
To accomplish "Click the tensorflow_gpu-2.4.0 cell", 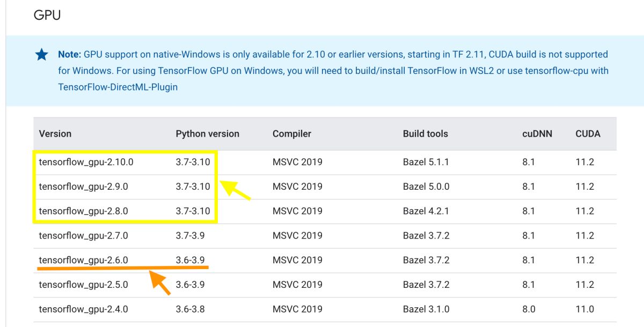I will click(x=84, y=309).
